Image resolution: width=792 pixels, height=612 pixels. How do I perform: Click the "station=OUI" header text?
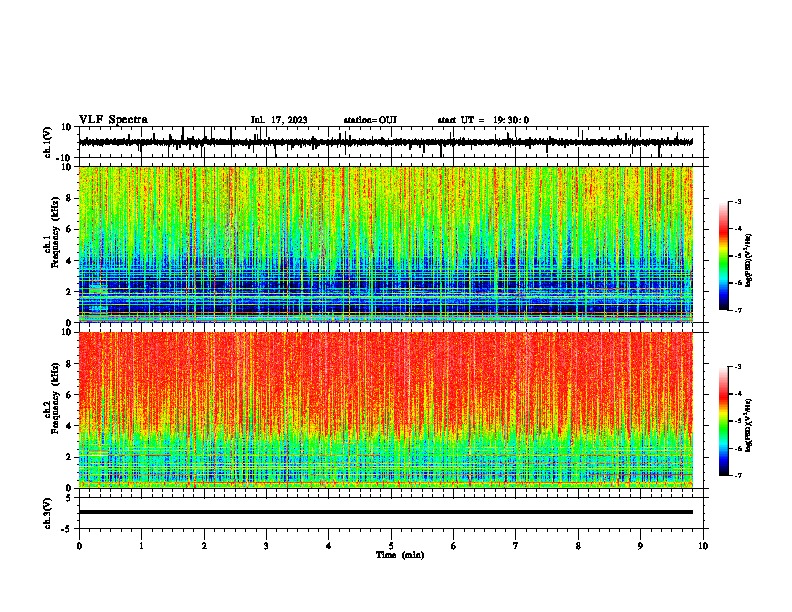pyautogui.click(x=370, y=120)
